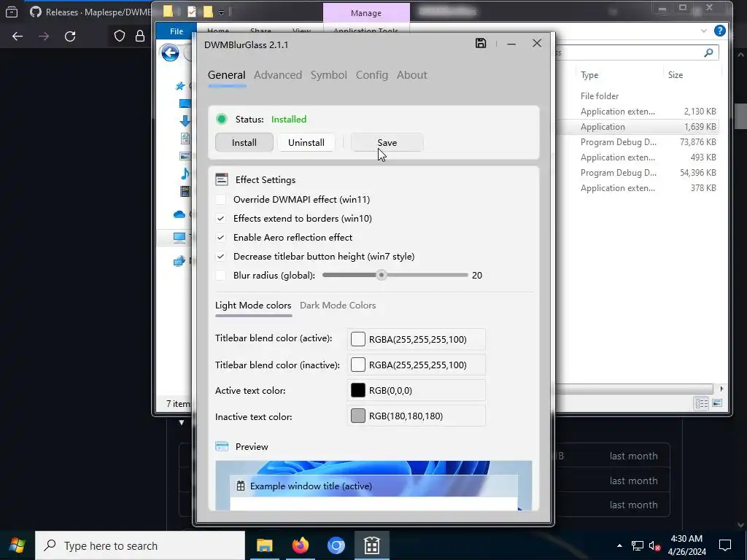This screenshot has width=747, height=560.
Task: Open the Manage ribbon tab in Explorer
Action: pos(366,13)
